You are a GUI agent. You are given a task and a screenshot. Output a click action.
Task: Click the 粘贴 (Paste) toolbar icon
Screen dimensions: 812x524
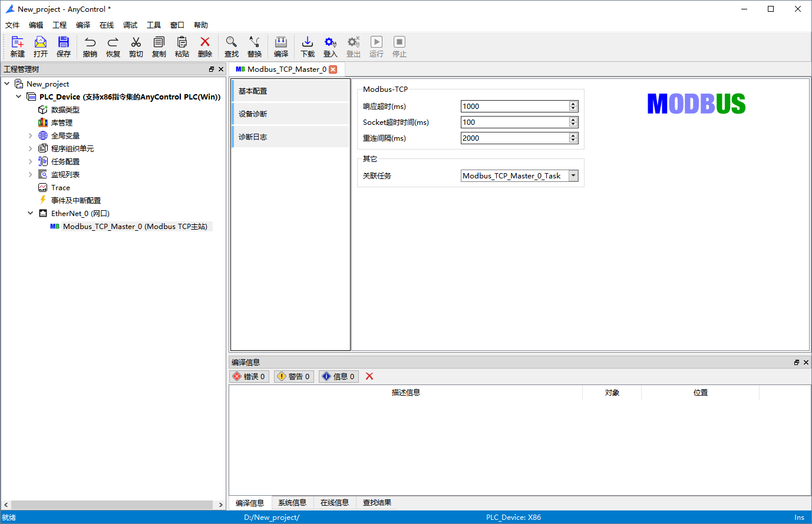coord(182,42)
